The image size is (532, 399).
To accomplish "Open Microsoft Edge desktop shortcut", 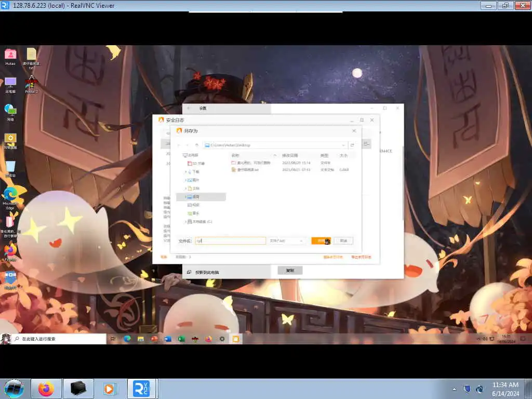I will coord(10,198).
